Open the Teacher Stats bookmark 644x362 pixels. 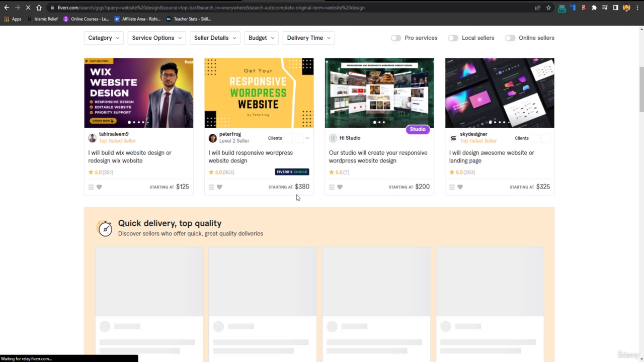coord(189,19)
